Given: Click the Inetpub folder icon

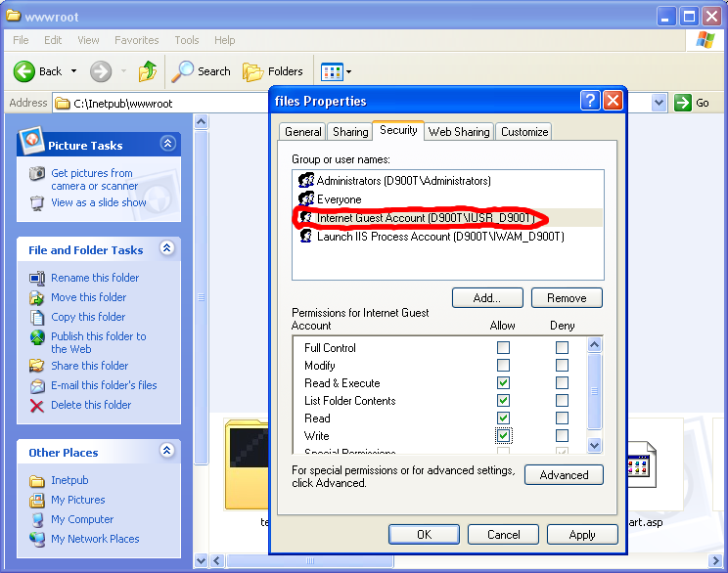Looking at the screenshot, I should [37, 481].
